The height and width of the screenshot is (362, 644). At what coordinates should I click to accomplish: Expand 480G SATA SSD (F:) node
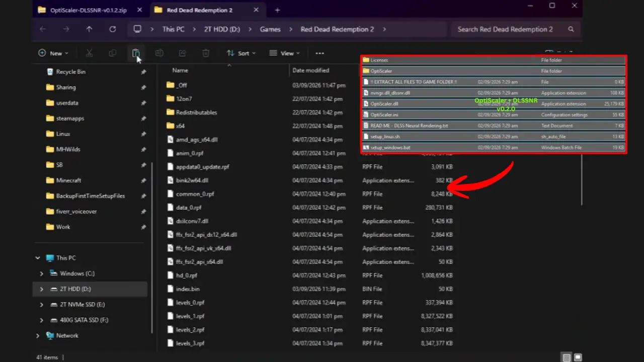[x=42, y=320]
